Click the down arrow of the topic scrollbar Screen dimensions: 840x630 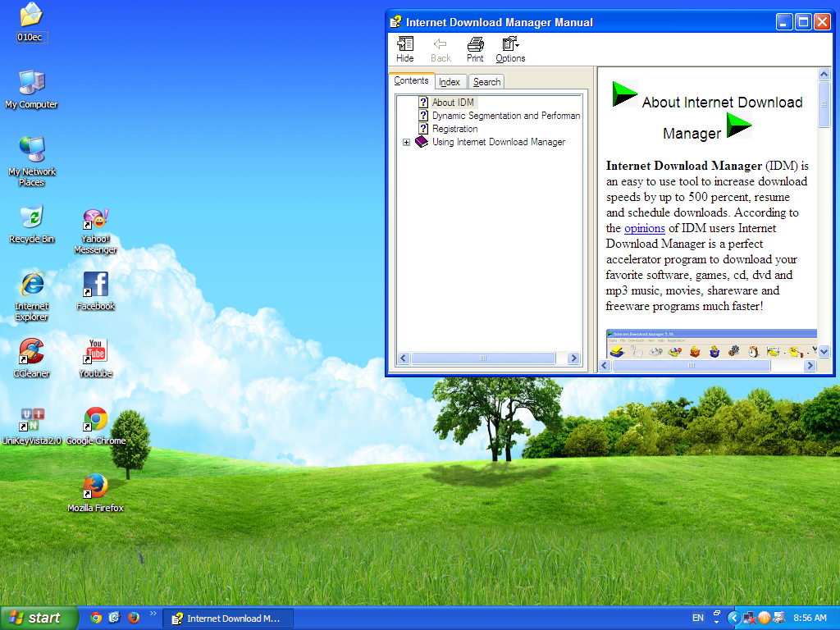click(824, 351)
